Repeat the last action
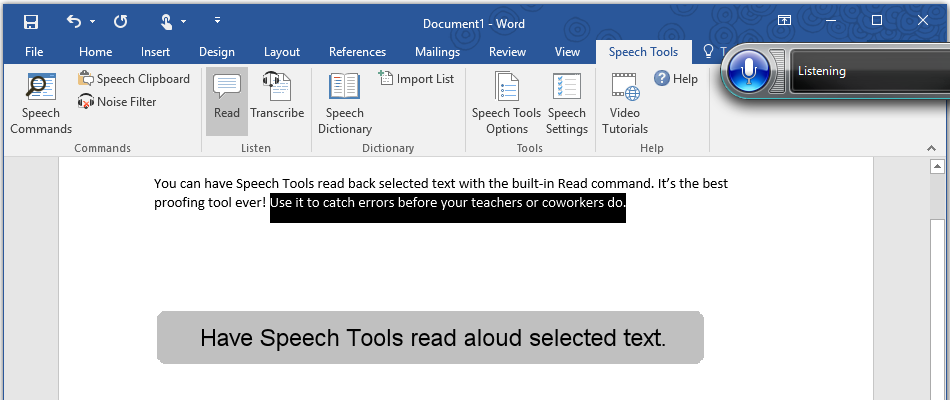Screen dimensions: 950x400 point(121,22)
